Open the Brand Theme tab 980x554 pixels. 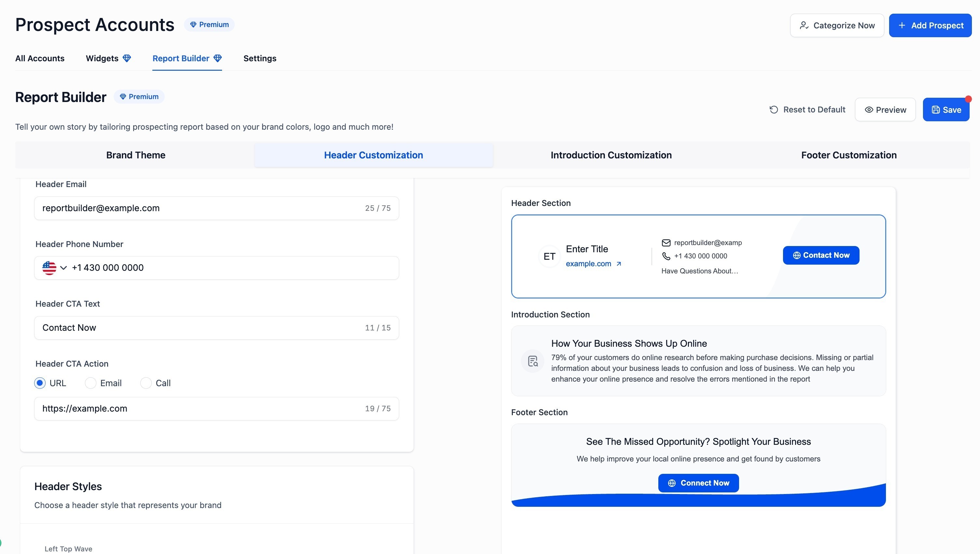coord(135,155)
